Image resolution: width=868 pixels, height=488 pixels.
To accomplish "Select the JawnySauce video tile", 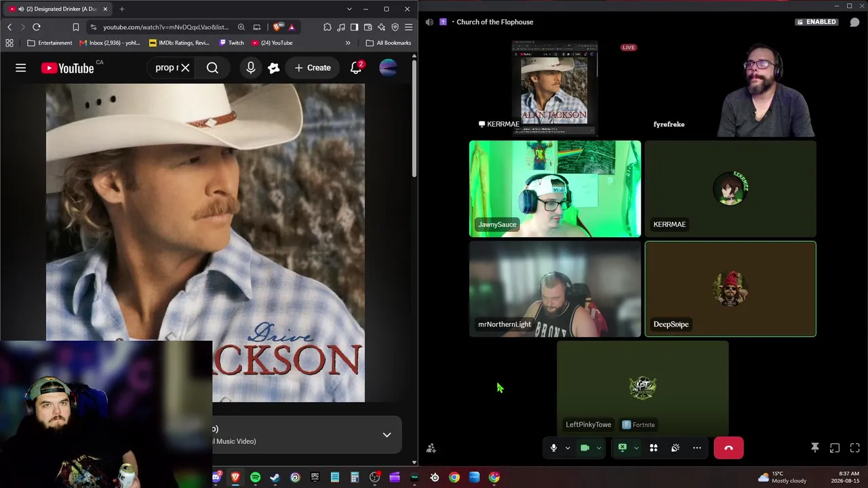I will [x=555, y=189].
